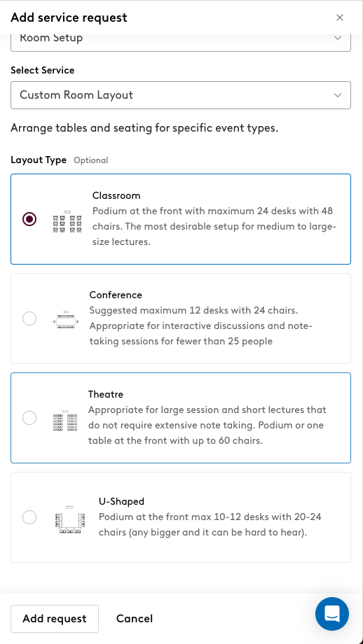Expand the Room Setup category dropdown
This screenshot has width=363, height=644.
click(x=181, y=41)
